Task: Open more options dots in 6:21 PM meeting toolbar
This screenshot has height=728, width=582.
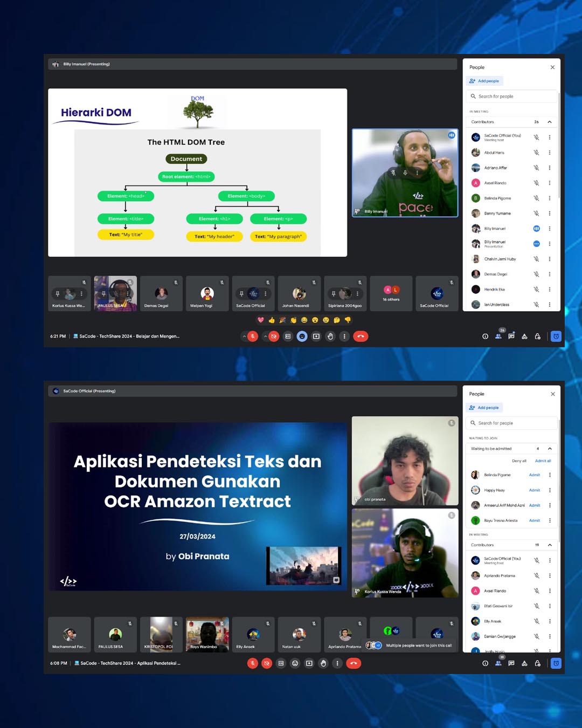Action: [x=344, y=336]
